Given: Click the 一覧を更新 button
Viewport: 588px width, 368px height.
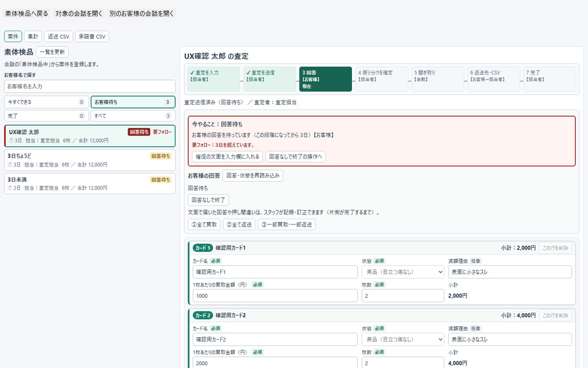Looking at the screenshot, I should (52, 52).
